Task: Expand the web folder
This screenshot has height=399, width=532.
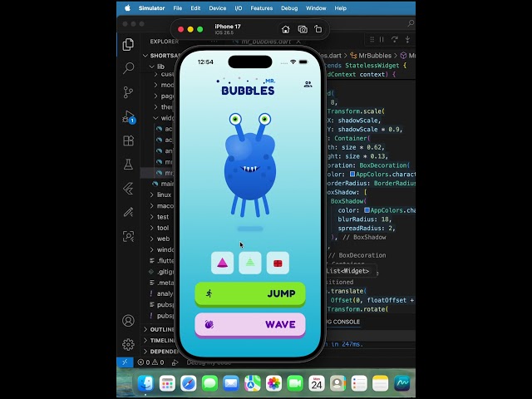Action: (151, 239)
